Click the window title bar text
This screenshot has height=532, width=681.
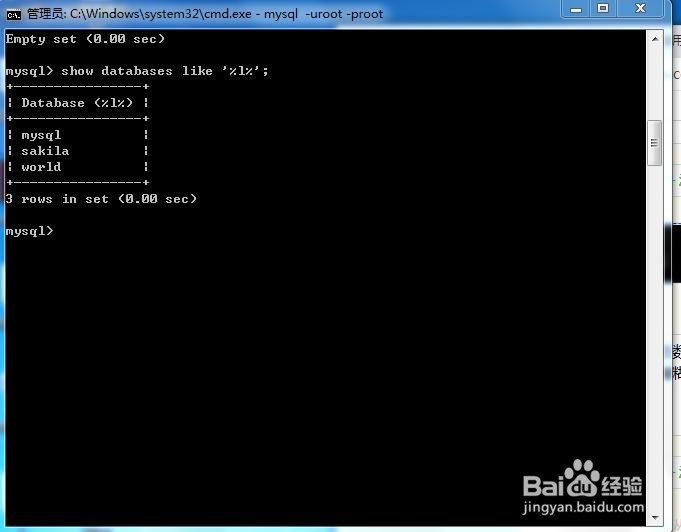[x=205, y=14]
